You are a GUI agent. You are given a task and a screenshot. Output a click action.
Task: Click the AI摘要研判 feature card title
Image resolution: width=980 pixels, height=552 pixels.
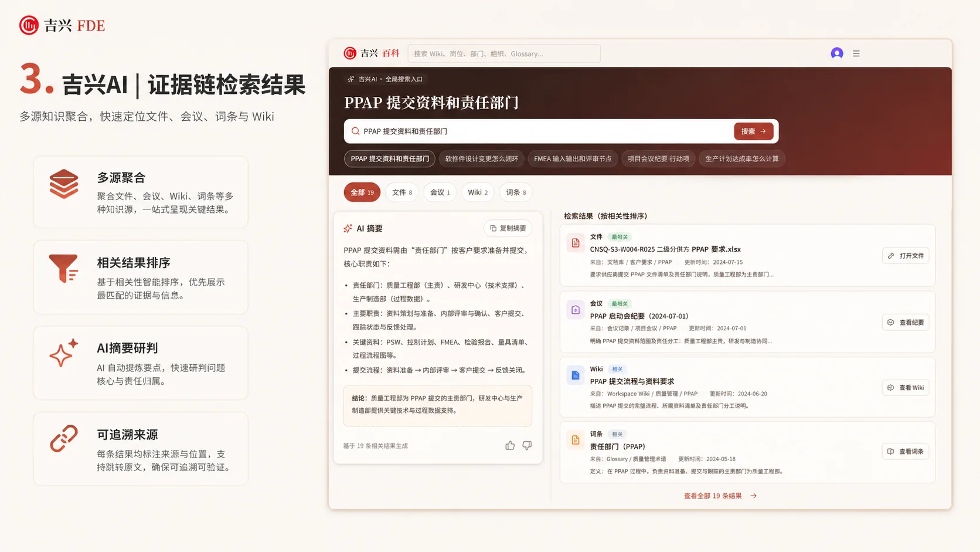(x=127, y=348)
